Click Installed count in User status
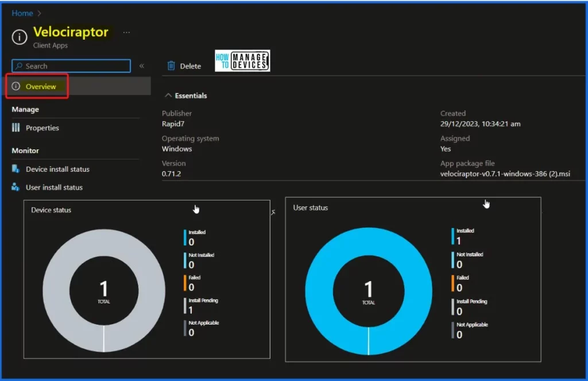This screenshot has height=381, width=588. tap(459, 241)
